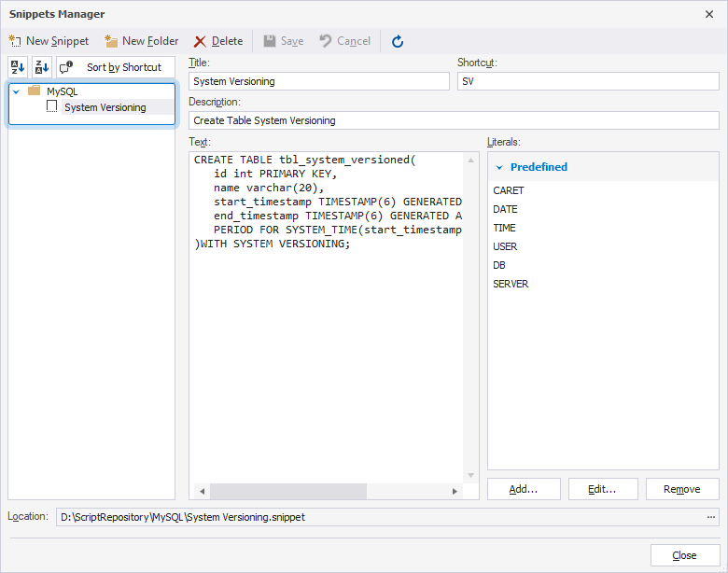Viewport: 728px width, 573px height.
Task: Sort snippets descending Z to A
Action: 42,67
